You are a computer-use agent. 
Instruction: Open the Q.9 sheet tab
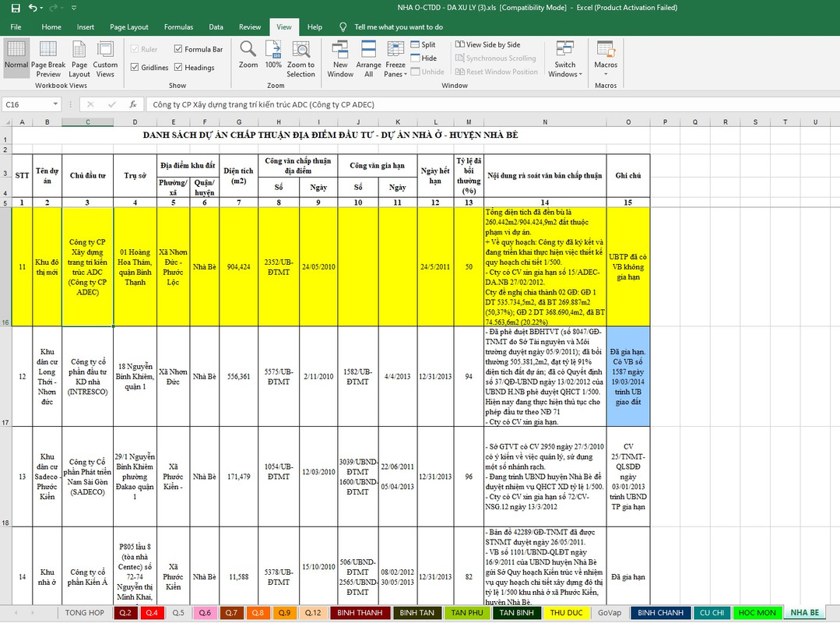284,612
